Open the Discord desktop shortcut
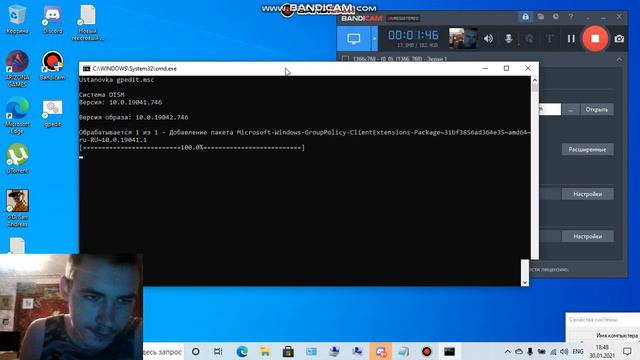 click(x=52, y=20)
